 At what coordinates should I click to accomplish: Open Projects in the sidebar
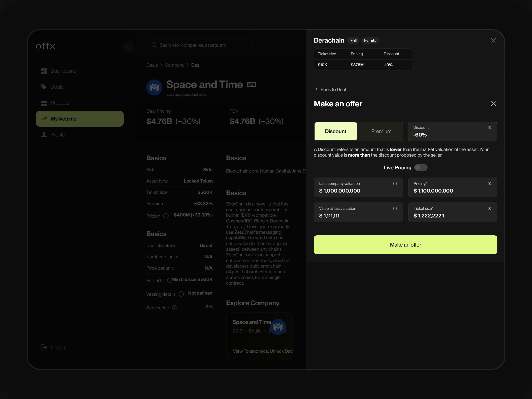80,103
